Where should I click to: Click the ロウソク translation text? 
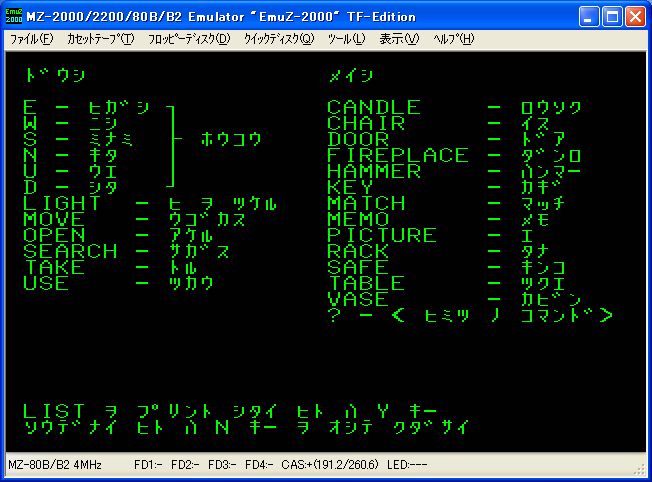tap(551, 107)
